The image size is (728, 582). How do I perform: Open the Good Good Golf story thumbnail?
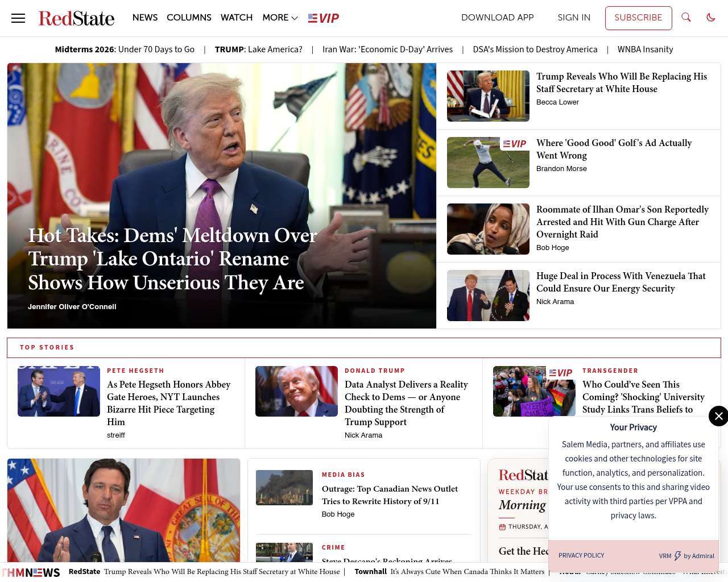[488, 163]
